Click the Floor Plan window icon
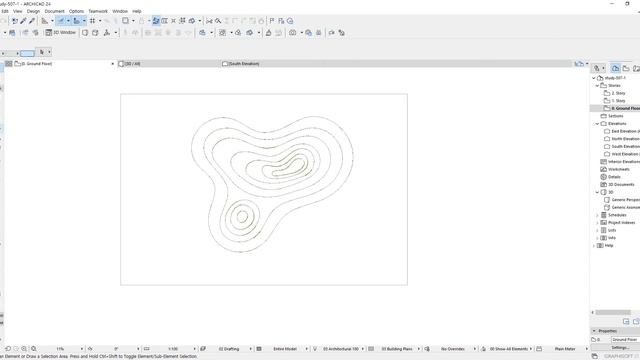640x360 pixels. (x=12, y=33)
